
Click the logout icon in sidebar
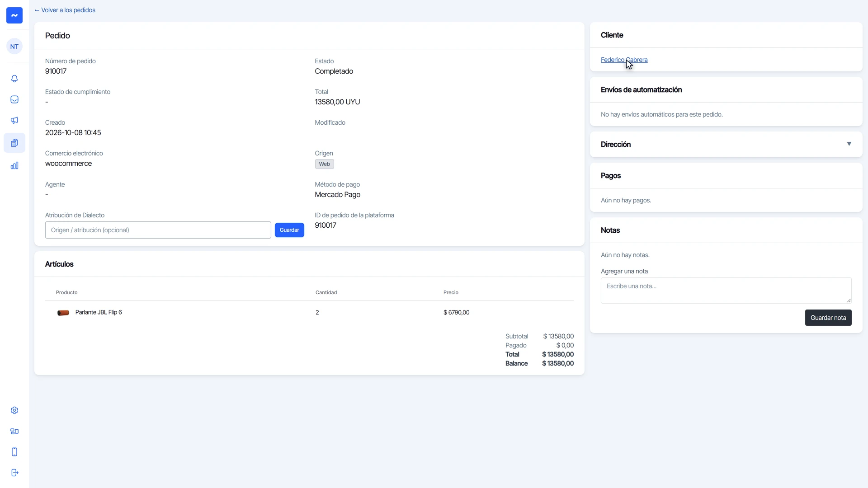[x=14, y=473]
